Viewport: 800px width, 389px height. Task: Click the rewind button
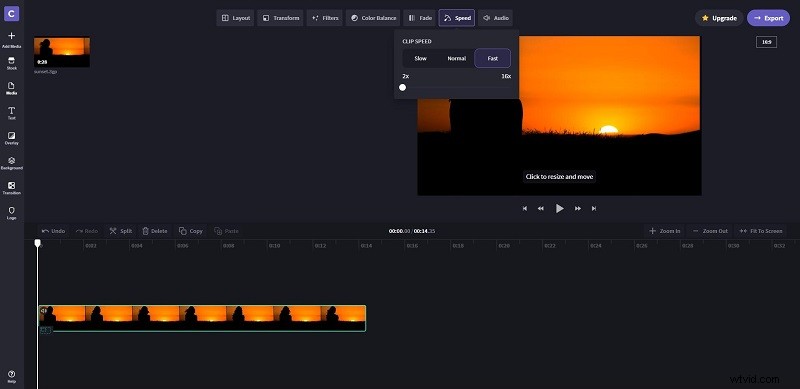541,208
